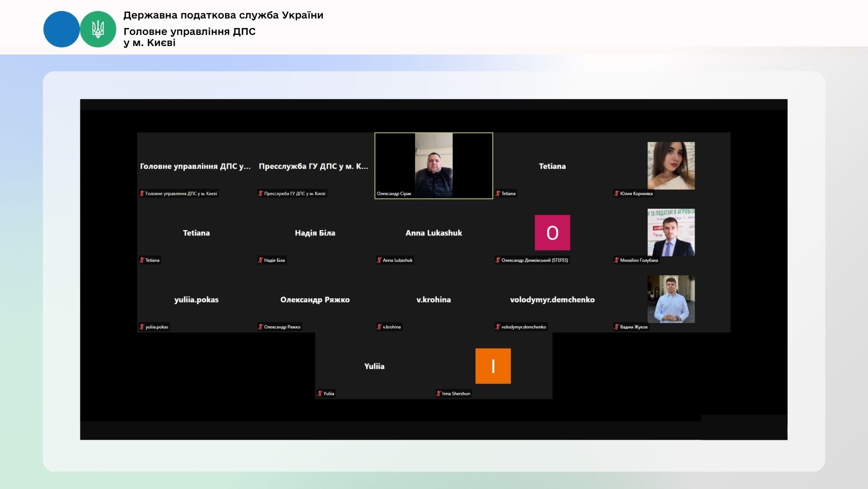This screenshot has height=489, width=868.
Task: Open Олександр Сірак's active video tile
Action: [x=433, y=166]
